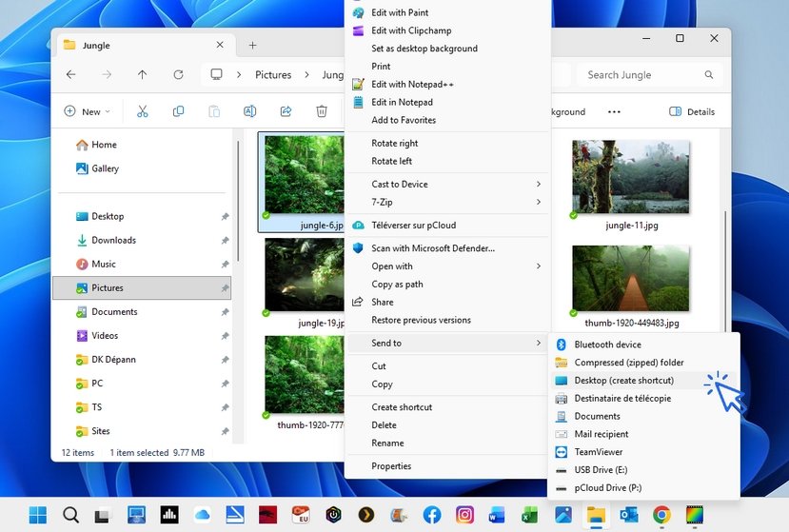Select Compressed (zipped) folder option
The width and height of the screenshot is (789, 532).
(x=628, y=363)
